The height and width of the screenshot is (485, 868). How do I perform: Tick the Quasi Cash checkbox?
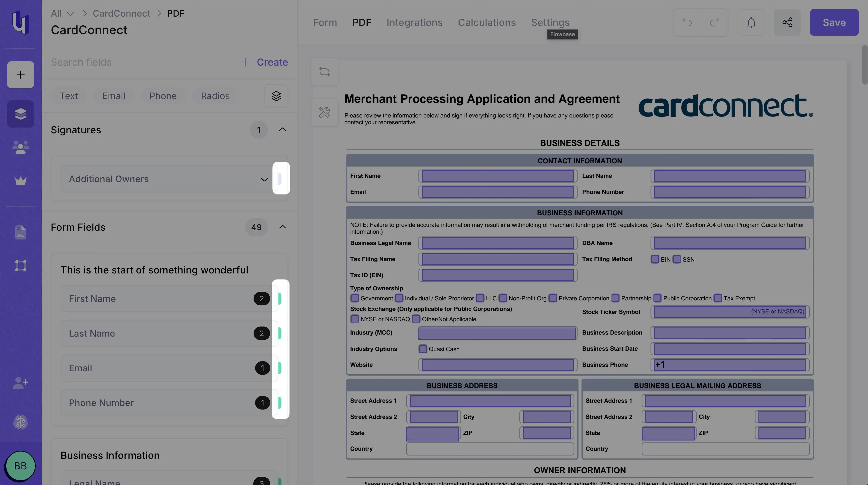422,349
